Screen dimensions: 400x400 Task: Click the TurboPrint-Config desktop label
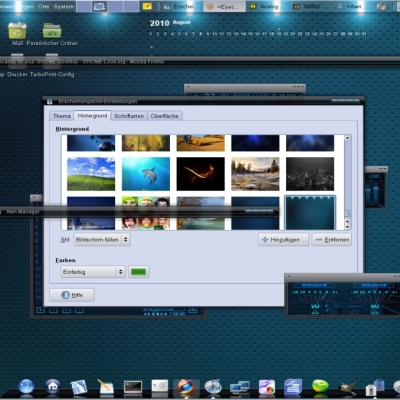[x=52, y=74]
